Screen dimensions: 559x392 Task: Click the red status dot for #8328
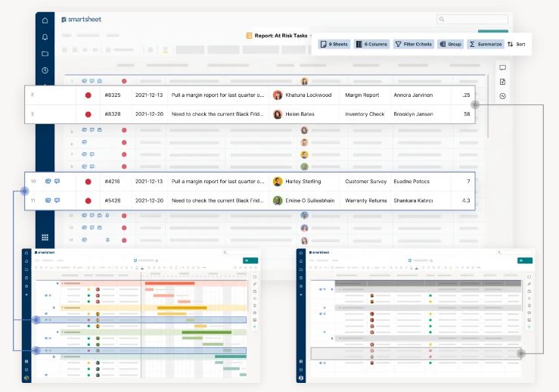88,114
